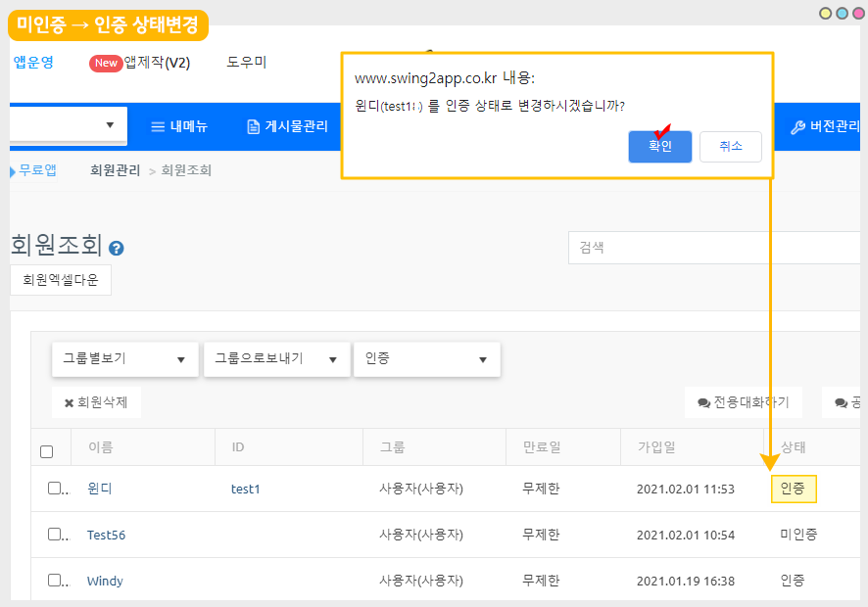868x607 pixels.
Task: Toggle the select-all checkbox in table header
Action: coord(46,451)
